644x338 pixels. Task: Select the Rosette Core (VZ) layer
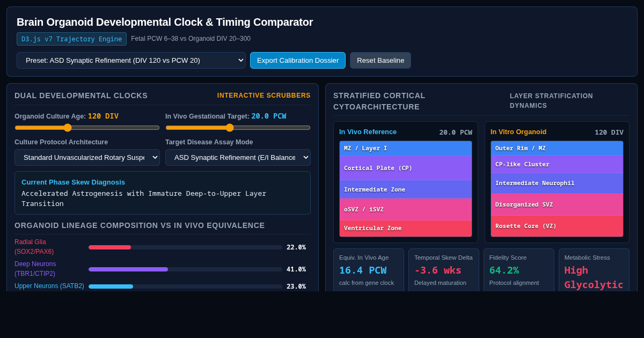(557, 226)
